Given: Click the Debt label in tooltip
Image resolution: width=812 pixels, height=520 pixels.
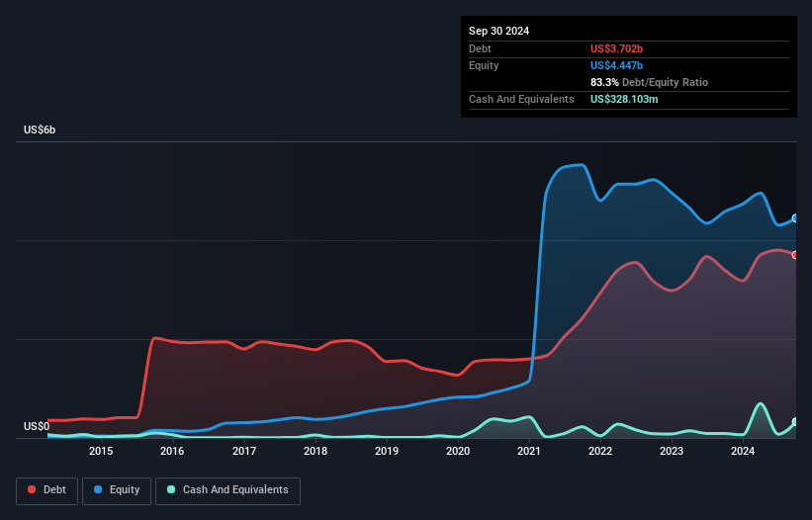Looking at the screenshot, I should [x=480, y=48].
